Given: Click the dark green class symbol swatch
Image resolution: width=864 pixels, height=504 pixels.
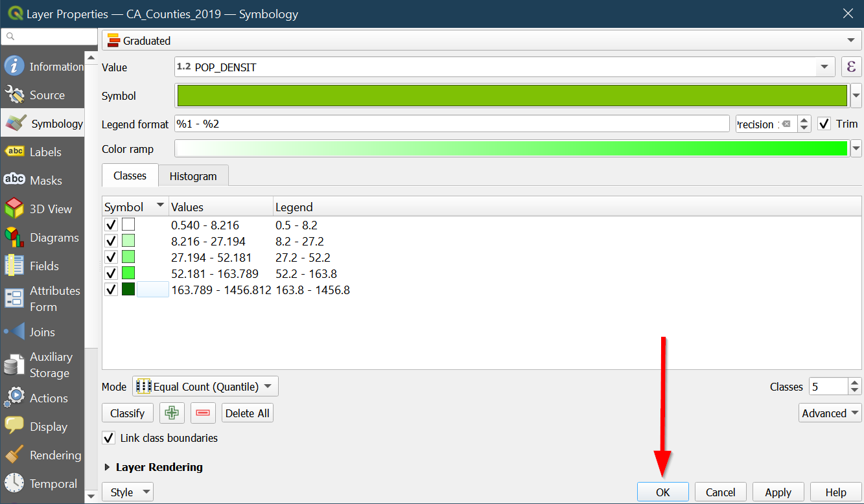Looking at the screenshot, I should coord(128,290).
